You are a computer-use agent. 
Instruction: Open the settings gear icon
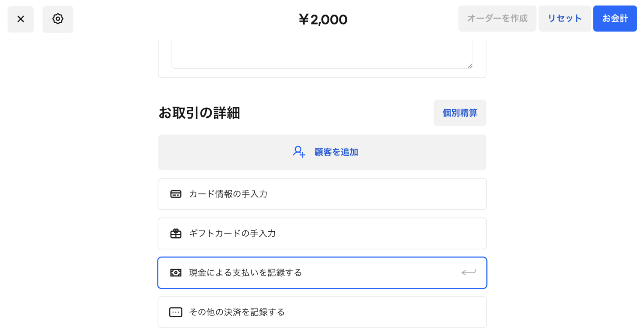tap(58, 19)
